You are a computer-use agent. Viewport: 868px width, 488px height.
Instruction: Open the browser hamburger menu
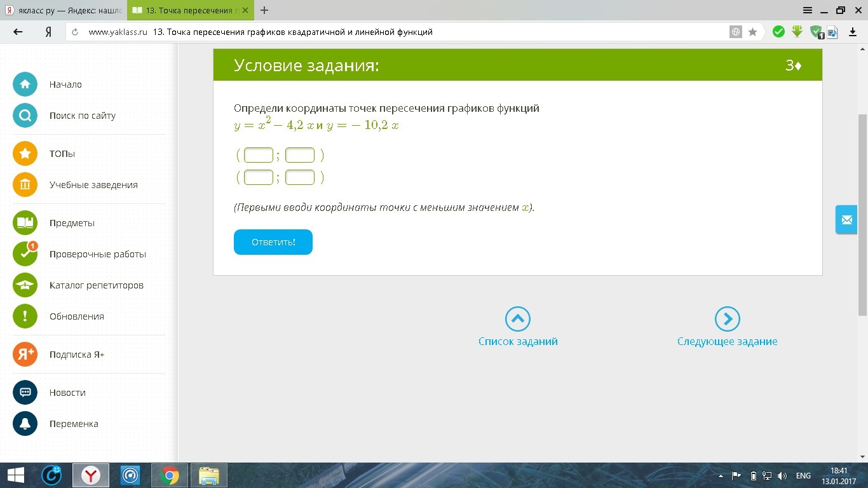pos(808,10)
